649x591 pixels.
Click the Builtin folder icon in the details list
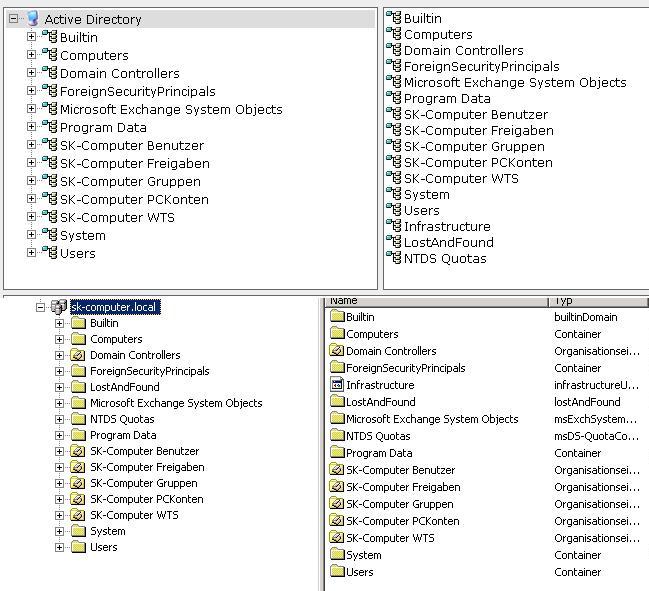(337, 317)
